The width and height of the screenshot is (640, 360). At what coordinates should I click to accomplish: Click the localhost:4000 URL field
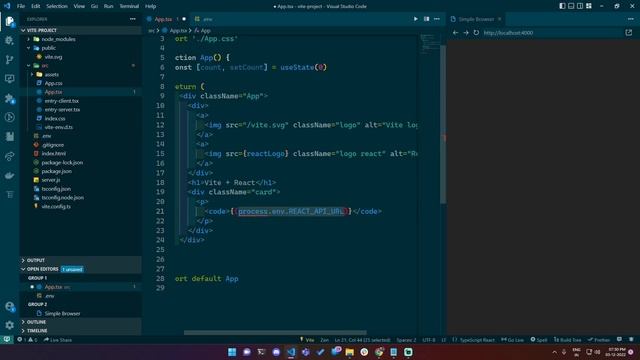pyautogui.click(x=551, y=33)
